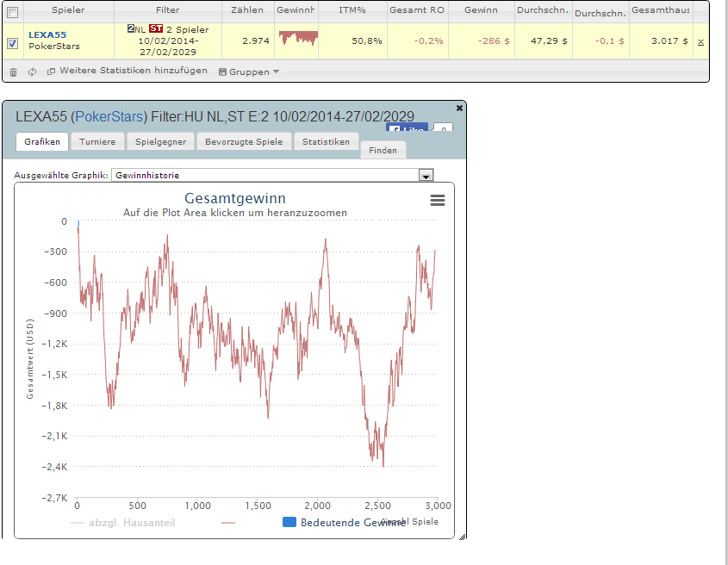Screen dimensions: 728x565
Task: Open the LEXA55 player link
Action: click(x=47, y=34)
